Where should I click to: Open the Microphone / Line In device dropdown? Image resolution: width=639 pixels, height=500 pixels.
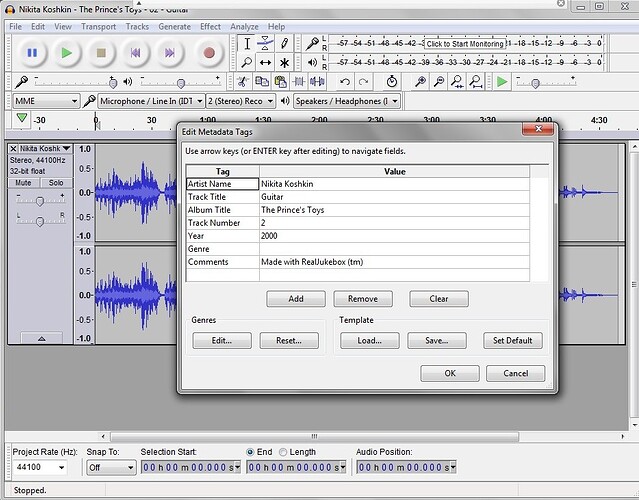pos(151,101)
